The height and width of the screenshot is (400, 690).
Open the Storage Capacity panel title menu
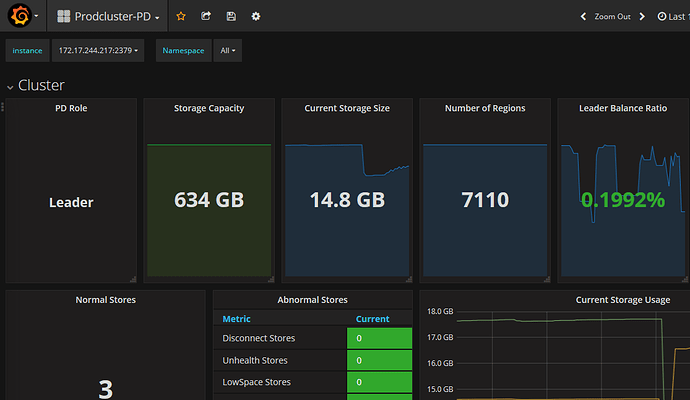click(209, 108)
